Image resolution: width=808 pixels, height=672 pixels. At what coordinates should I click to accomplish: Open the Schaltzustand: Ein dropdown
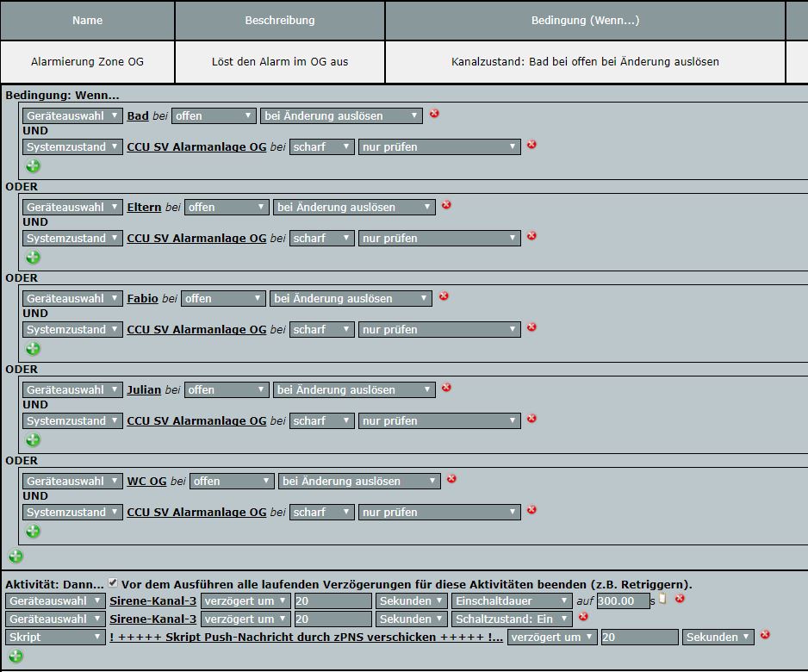pos(512,619)
